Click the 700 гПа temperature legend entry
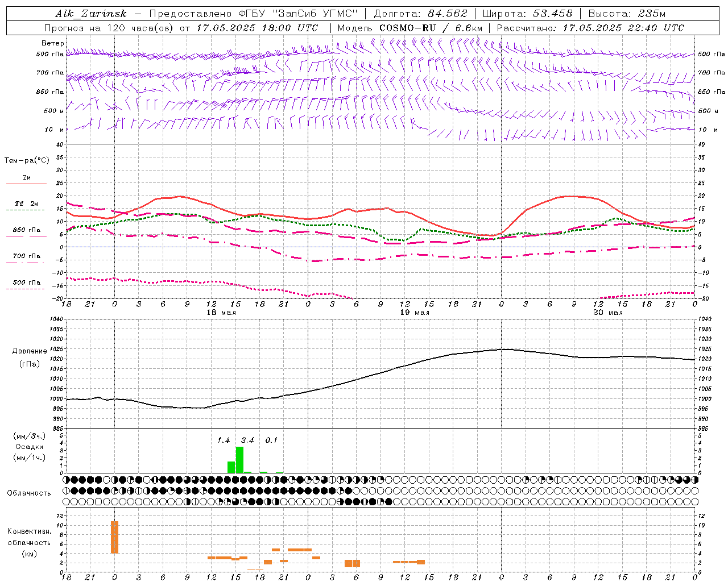The width and height of the screenshot is (728, 582). pyautogui.click(x=26, y=256)
